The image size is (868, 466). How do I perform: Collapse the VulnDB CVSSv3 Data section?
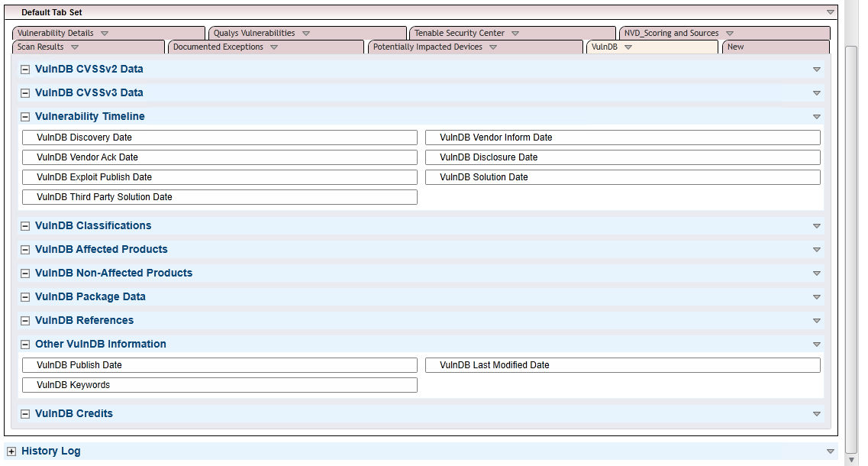click(x=25, y=93)
